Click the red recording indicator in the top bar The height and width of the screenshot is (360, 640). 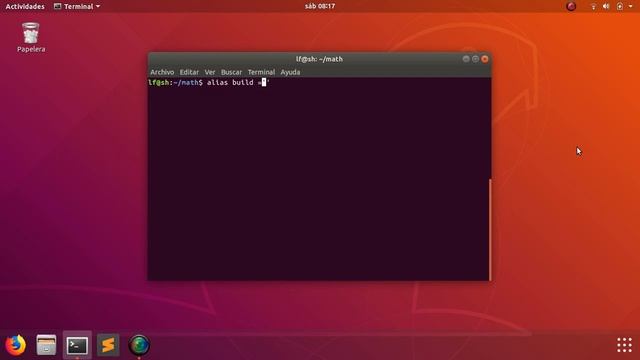(571, 6)
